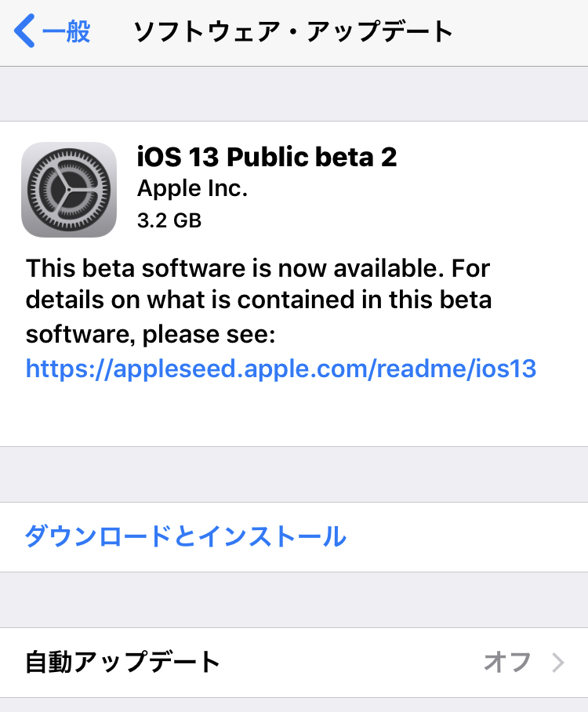This screenshot has height=712, width=588.
Task: Tap the back chevron arrow
Action: pyautogui.click(x=25, y=32)
